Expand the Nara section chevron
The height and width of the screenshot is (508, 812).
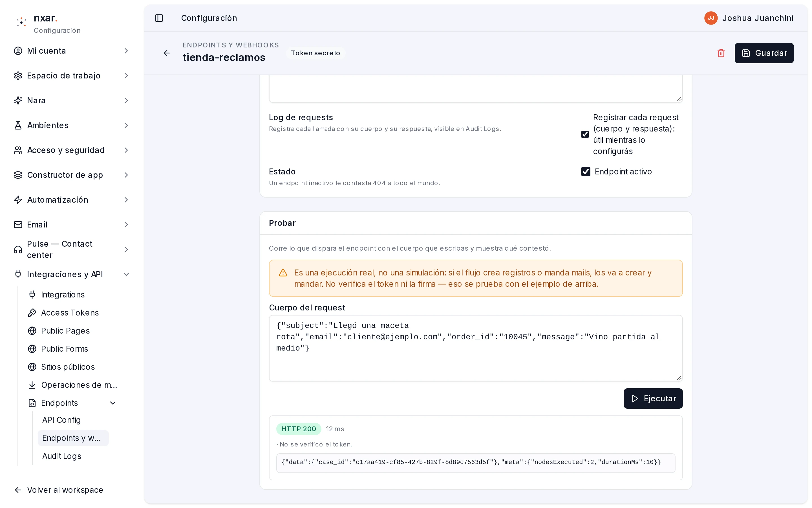point(127,100)
